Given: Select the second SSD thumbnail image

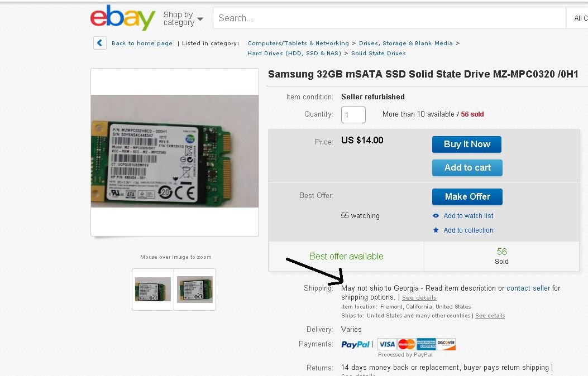Looking at the screenshot, I should click(195, 290).
